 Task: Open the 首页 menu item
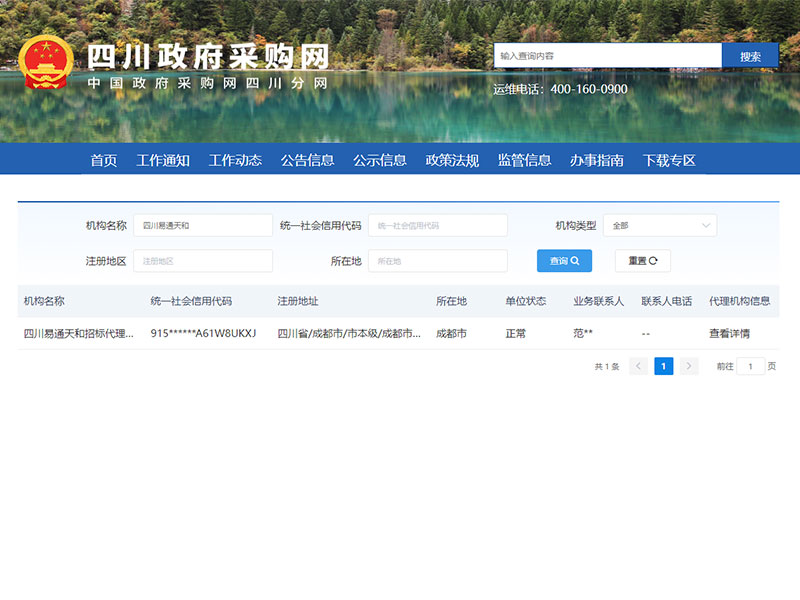[x=104, y=159]
